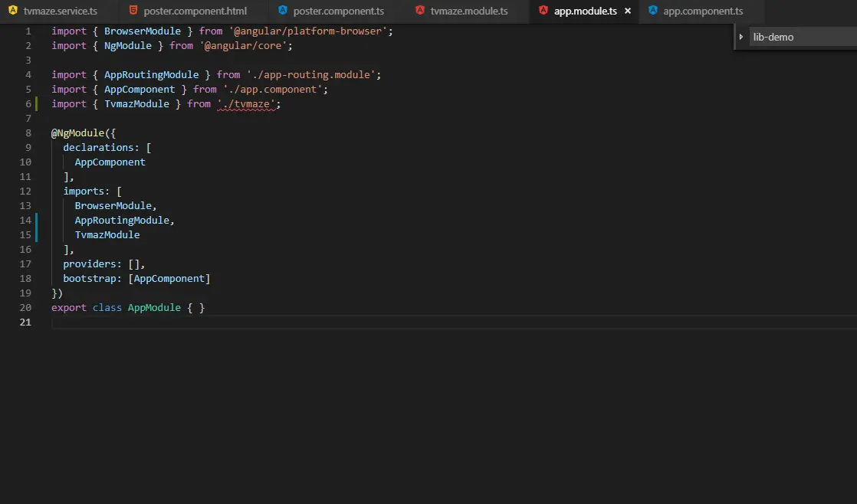857x504 pixels.
Task: Click TvmazModule in the line 6 import
Action: (x=136, y=103)
